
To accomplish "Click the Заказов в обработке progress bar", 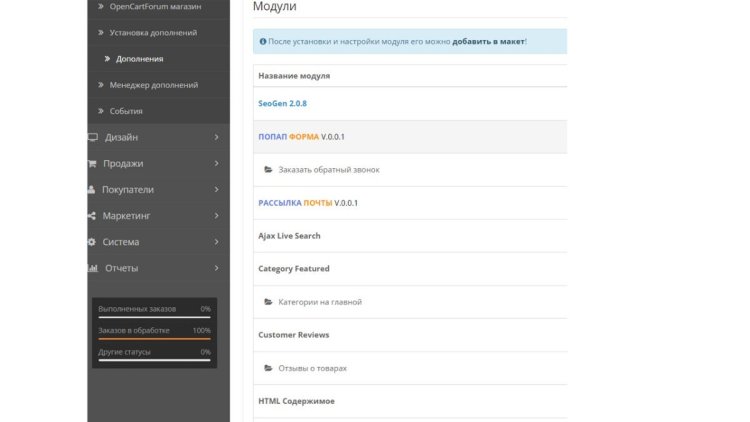I will pos(154,339).
